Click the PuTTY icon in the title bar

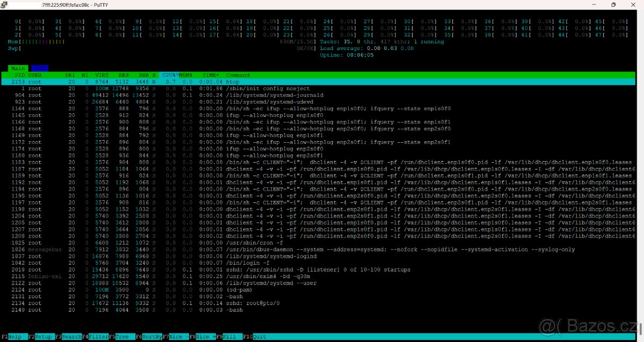point(4,4)
